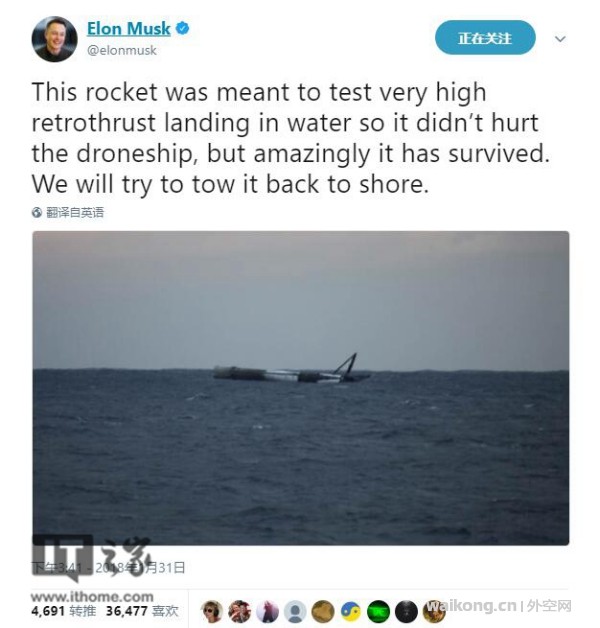
Task: Open the bright green liker avatar
Action: pyautogui.click(x=379, y=611)
